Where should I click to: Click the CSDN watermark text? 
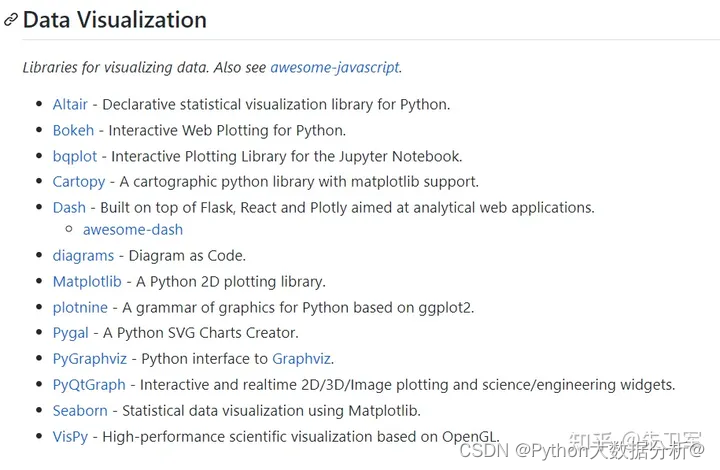click(581, 451)
